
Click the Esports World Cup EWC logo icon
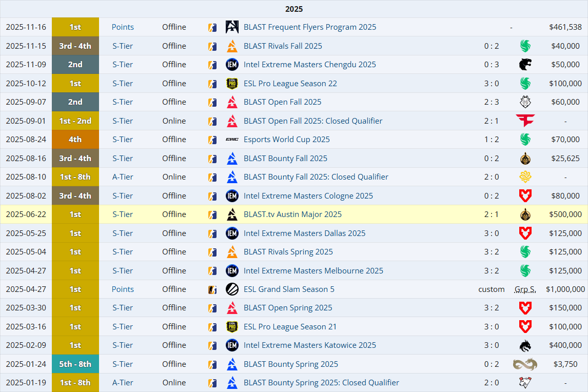click(232, 140)
